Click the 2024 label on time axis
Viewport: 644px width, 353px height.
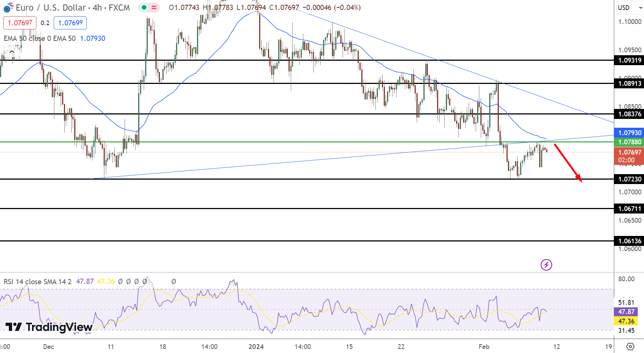point(256,346)
